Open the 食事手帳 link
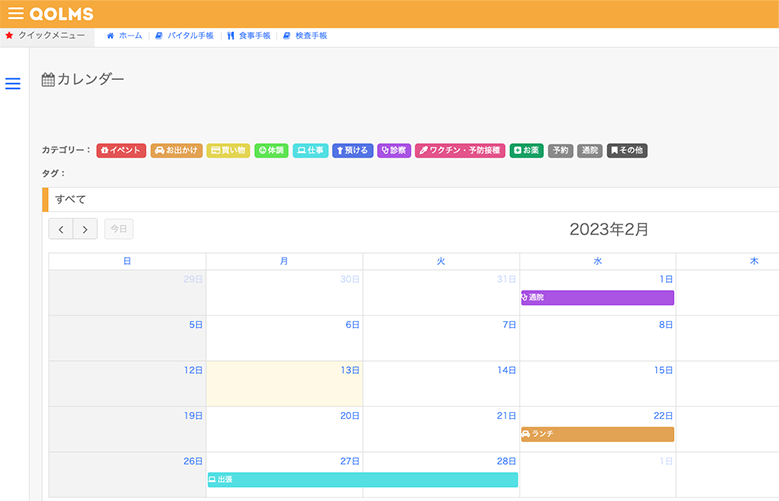The image size is (779, 501). tap(249, 35)
